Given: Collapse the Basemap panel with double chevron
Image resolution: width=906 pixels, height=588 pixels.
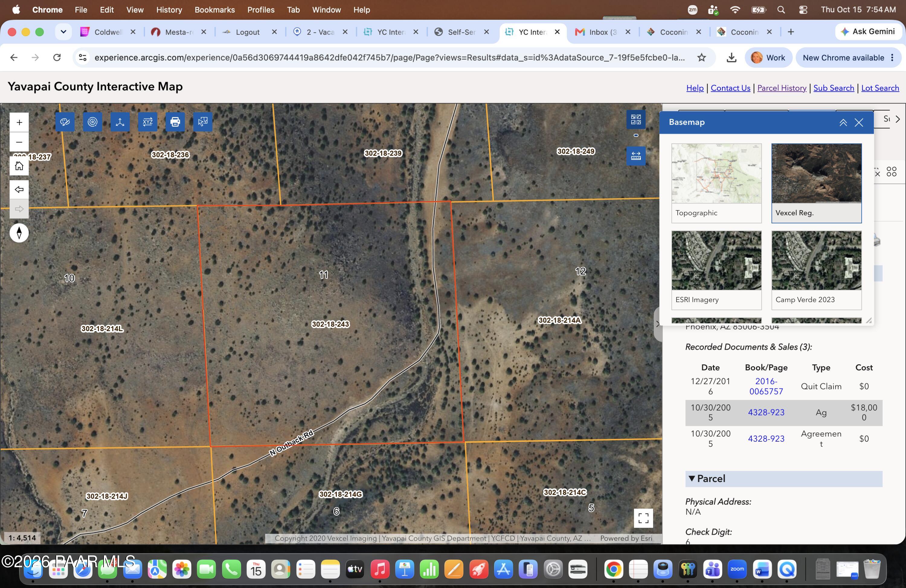Looking at the screenshot, I should (x=843, y=123).
